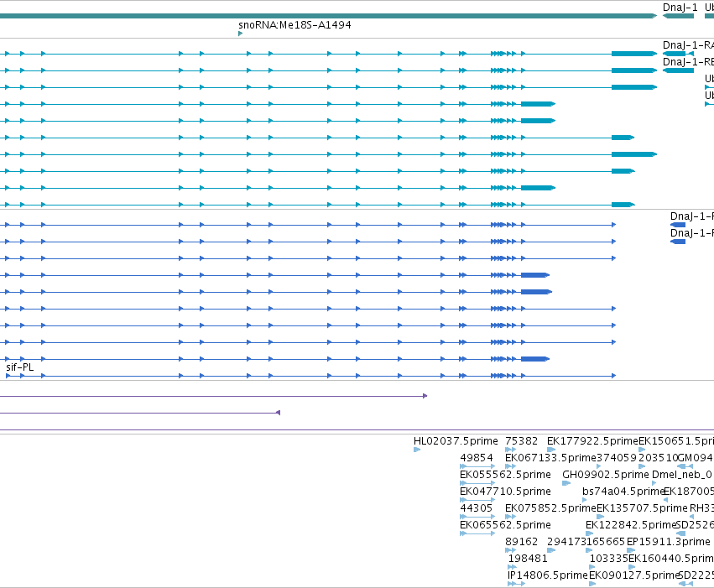Select the arrow glyph under HL02037.5prime

[417, 450]
